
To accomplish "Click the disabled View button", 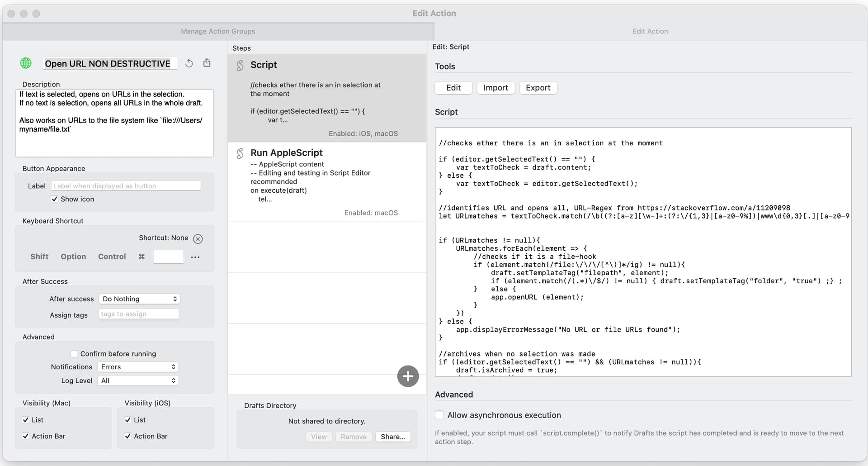I will 319,437.
